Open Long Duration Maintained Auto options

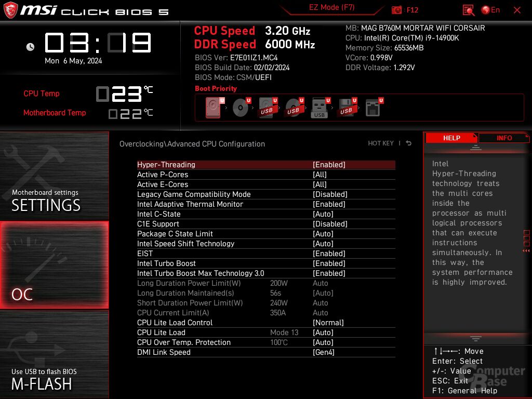(323, 293)
